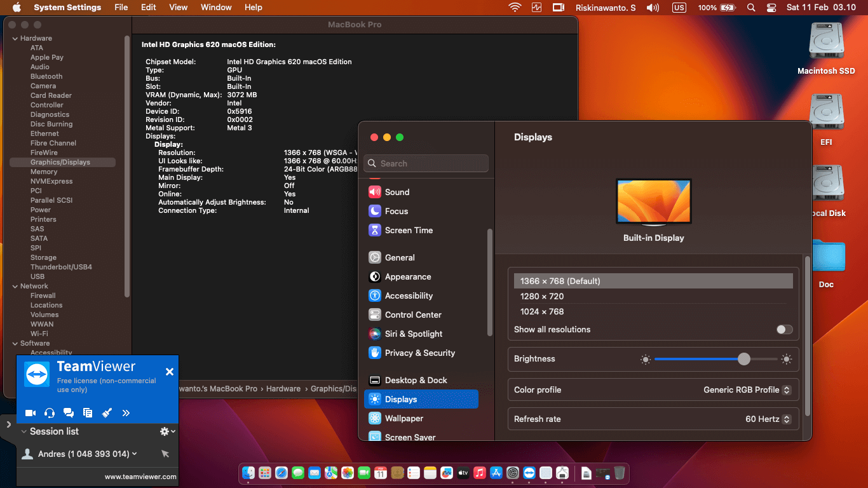868x488 pixels.
Task: Select Graphics/Displays in System Information tree
Action: coord(62,162)
